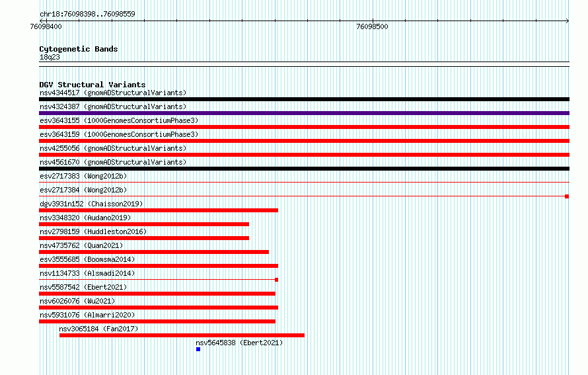Open the nsv4324387 gnomAD variant label
This screenshot has height=375, width=588.
(x=113, y=106)
